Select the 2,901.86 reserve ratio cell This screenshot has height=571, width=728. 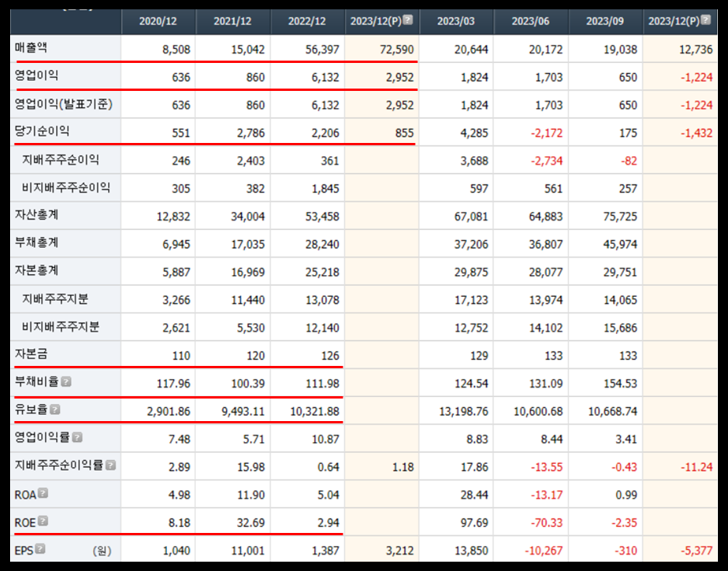[169, 411]
